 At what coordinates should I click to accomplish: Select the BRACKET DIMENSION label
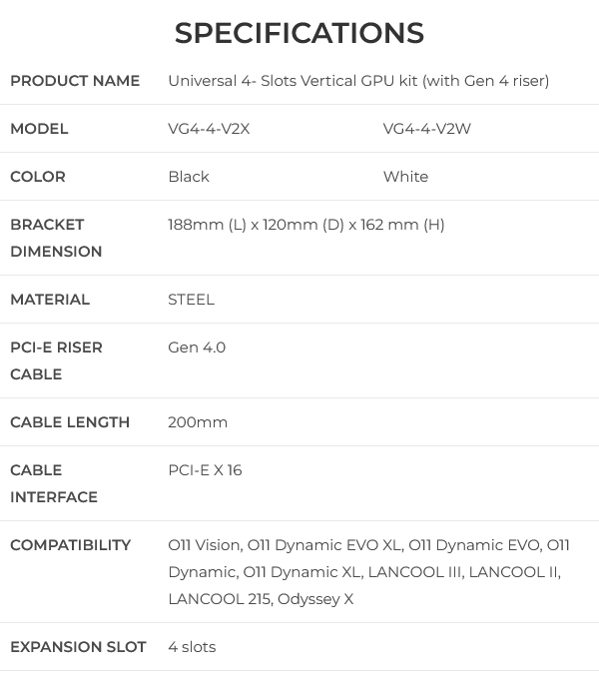(56, 238)
